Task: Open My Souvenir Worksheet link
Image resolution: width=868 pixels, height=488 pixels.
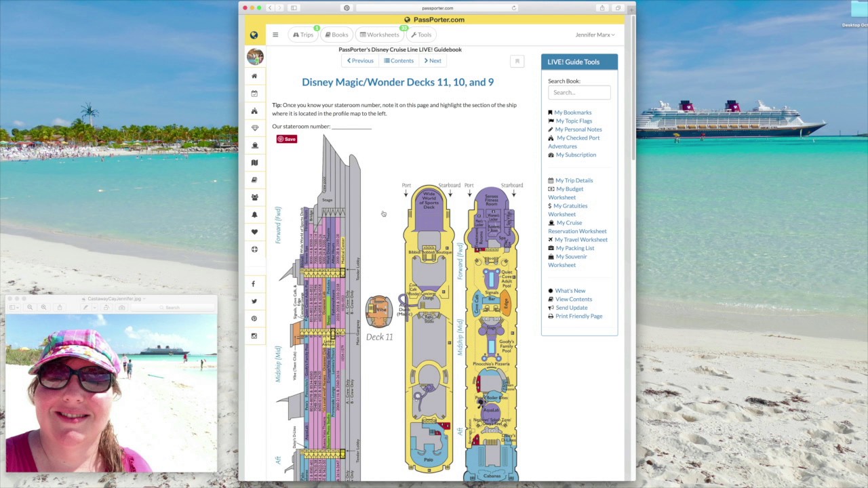Action: pyautogui.click(x=568, y=261)
